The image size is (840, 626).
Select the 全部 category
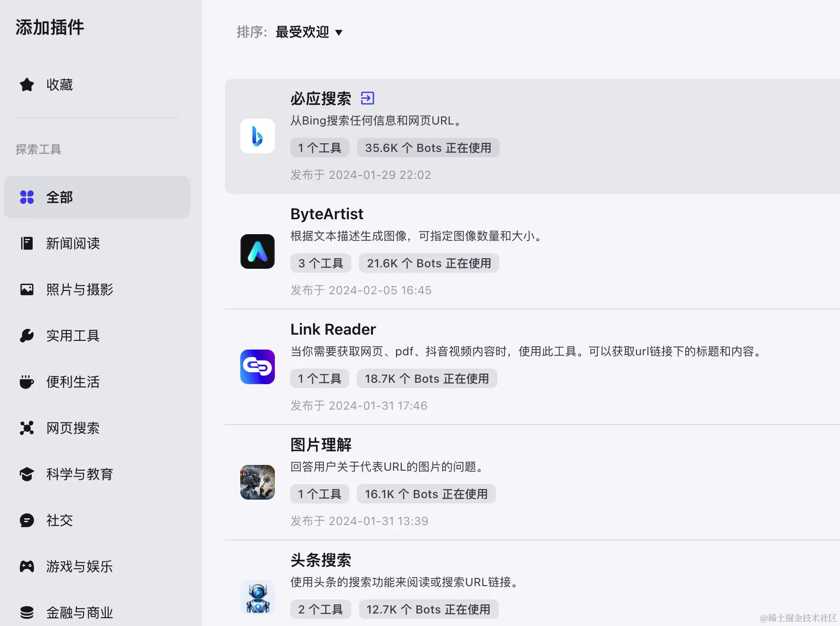[x=97, y=197]
